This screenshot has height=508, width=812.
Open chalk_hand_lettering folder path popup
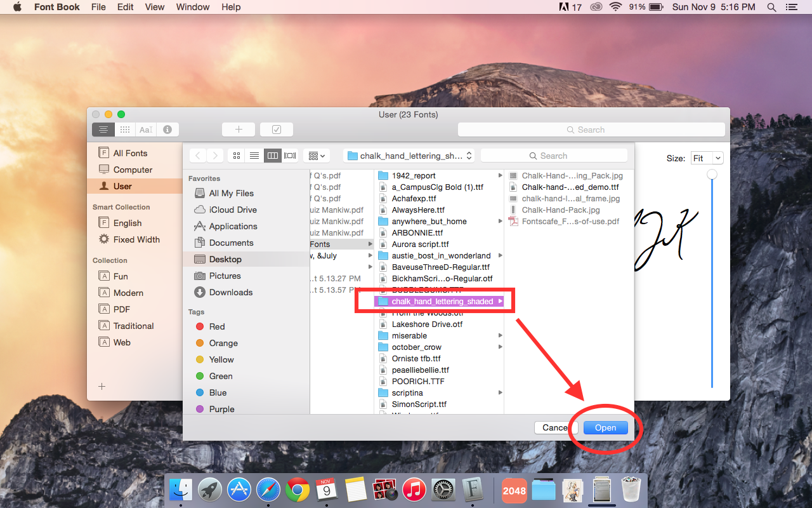409,156
